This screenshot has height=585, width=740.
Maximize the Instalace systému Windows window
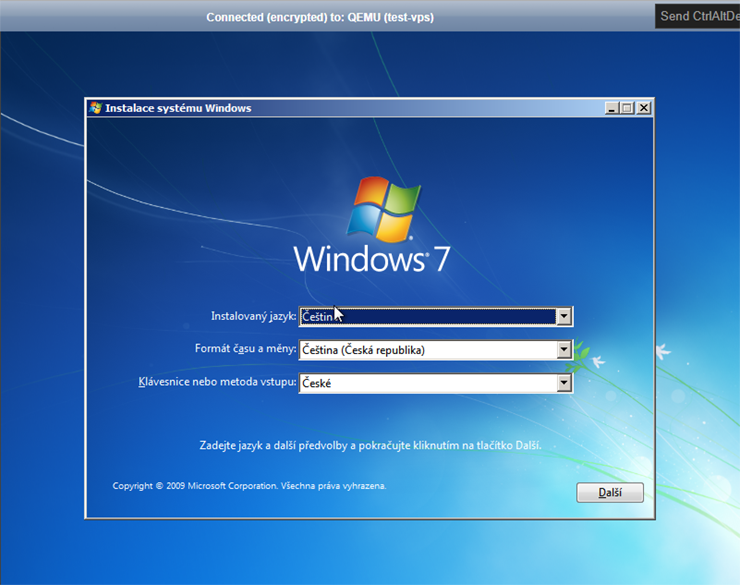pyautogui.click(x=627, y=108)
